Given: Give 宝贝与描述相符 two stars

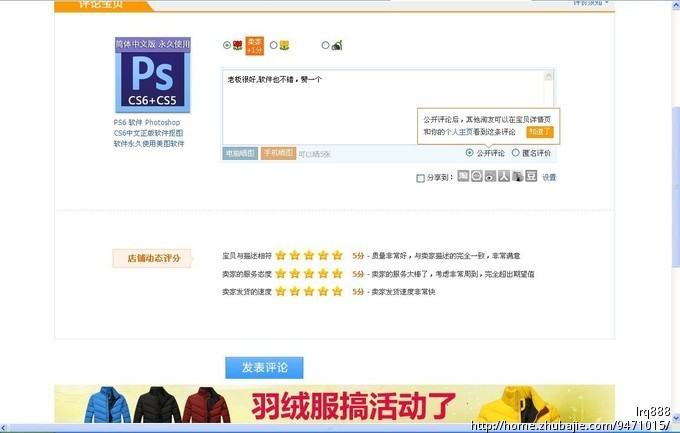Looking at the screenshot, I should [295, 255].
